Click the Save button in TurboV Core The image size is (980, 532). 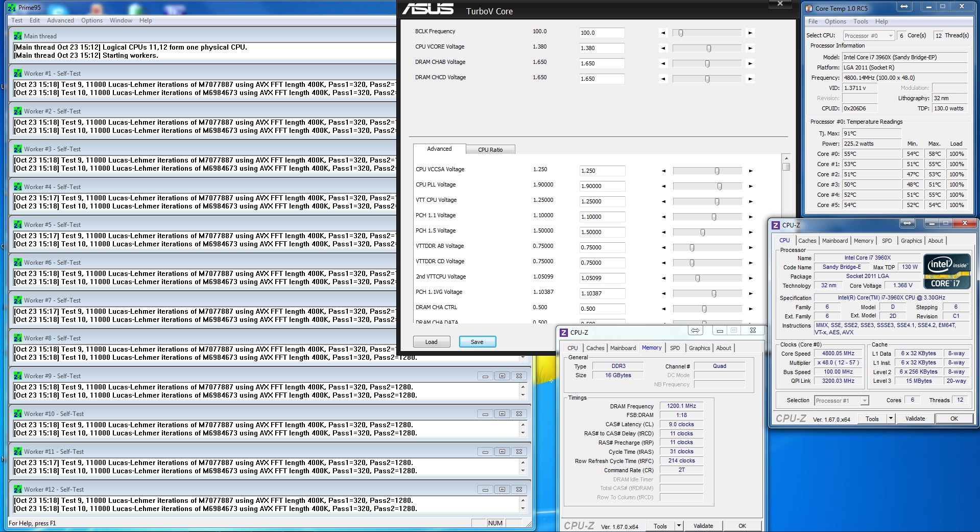pos(477,342)
